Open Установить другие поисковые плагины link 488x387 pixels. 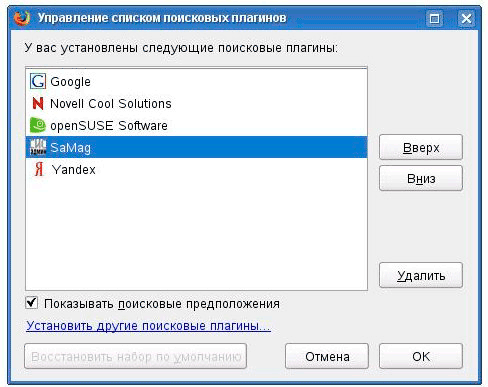click(148, 326)
